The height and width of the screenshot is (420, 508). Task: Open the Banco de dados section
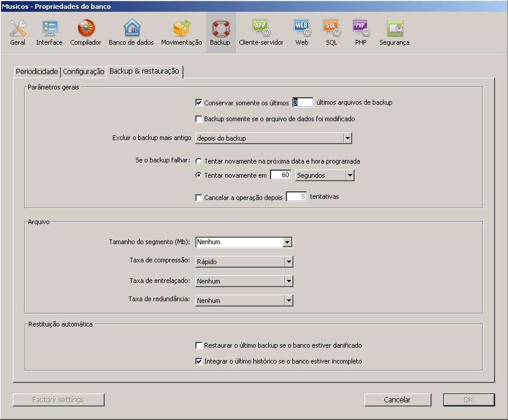pyautogui.click(x=131, y=33)
